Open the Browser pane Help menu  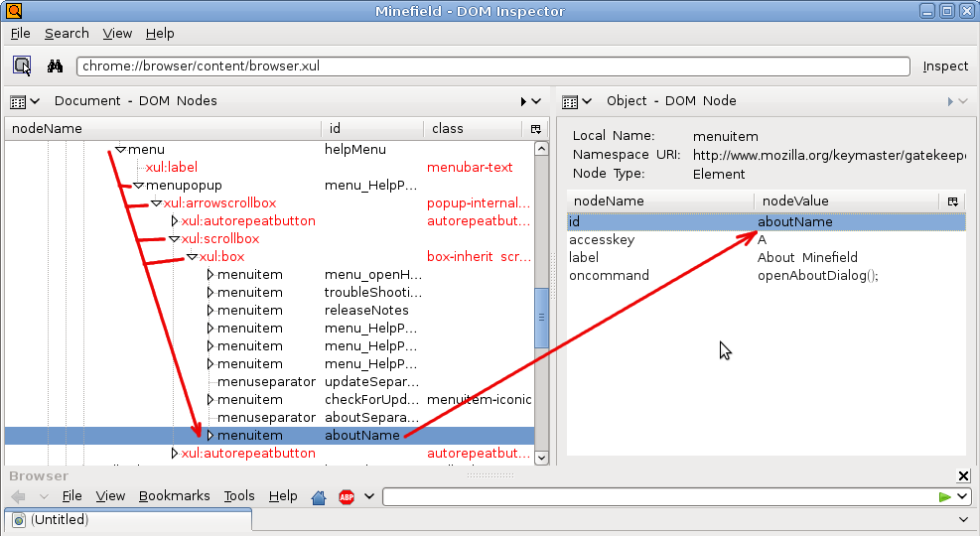(283, 496)
